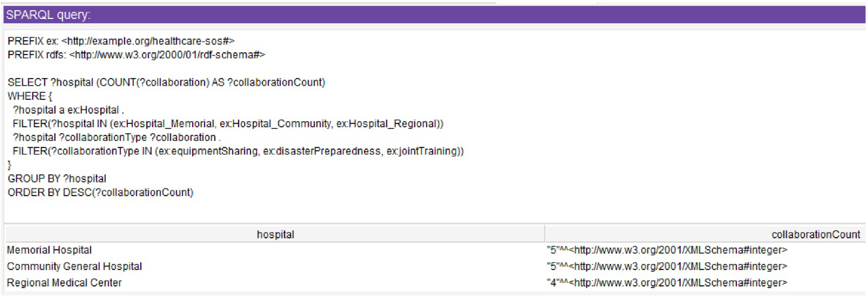The height and width of the screenshot is (297, 868).
Task: Click the WHERE { line in query
Action: (30, 96)
